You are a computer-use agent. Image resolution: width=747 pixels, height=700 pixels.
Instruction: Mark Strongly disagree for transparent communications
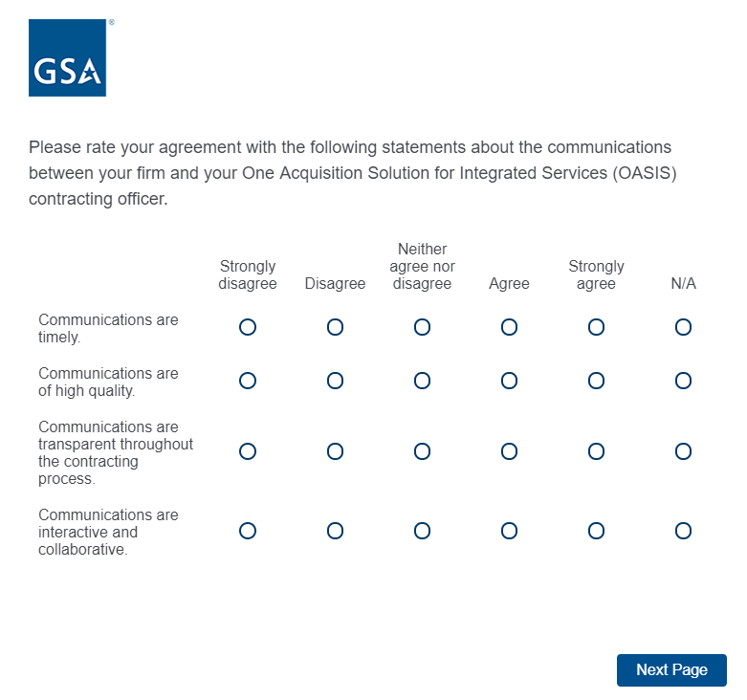[x=248, y=451]
